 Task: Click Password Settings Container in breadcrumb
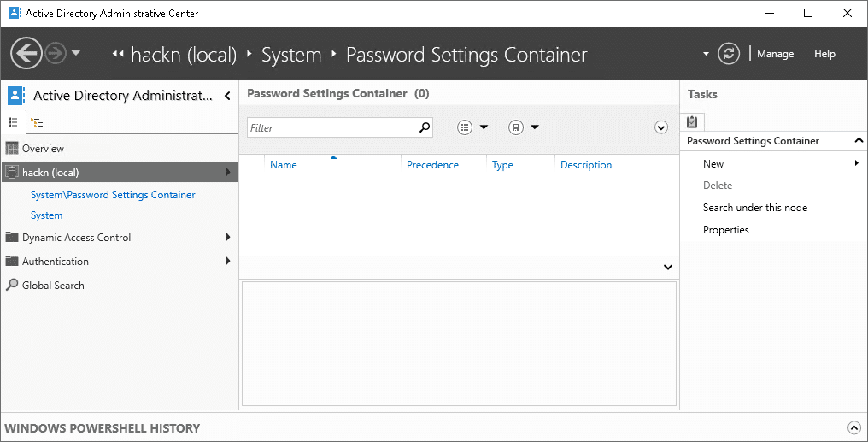(x=466, y=55)
